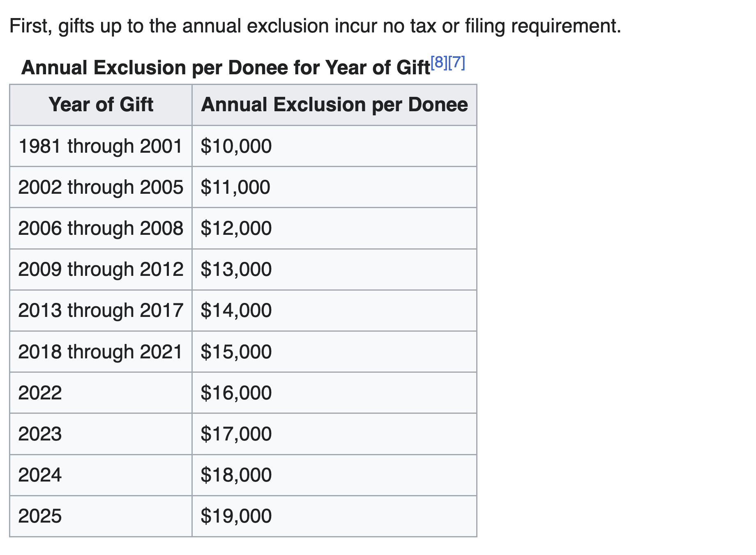Screen dimensions: 756x555
Task: Click the Year of Gift column header
Action: point(101,105)
